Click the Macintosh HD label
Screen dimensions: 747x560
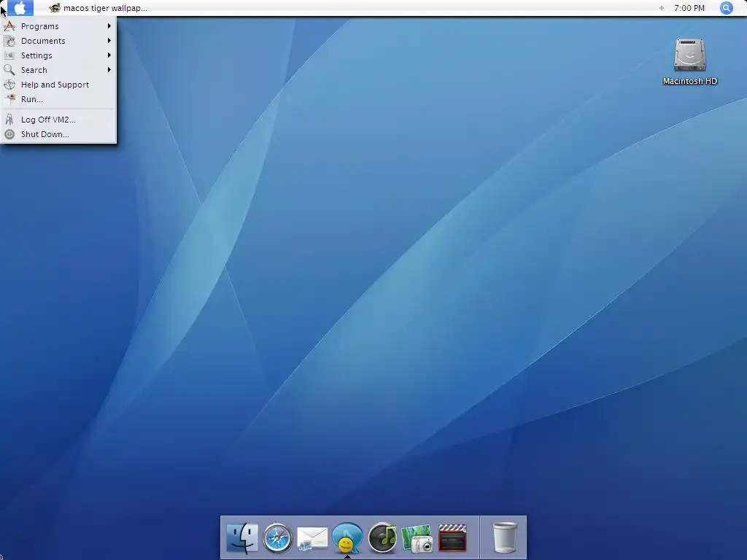[690, 82]
